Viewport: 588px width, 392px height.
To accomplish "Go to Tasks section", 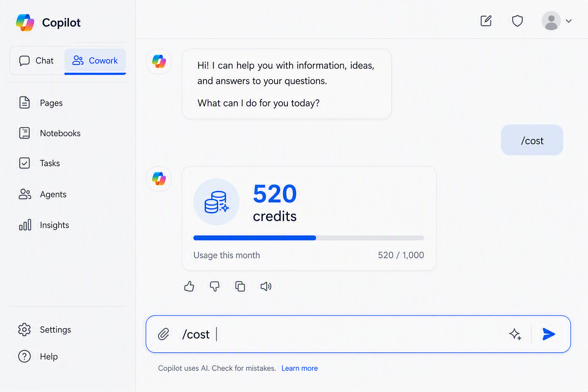I will [39, 163].
